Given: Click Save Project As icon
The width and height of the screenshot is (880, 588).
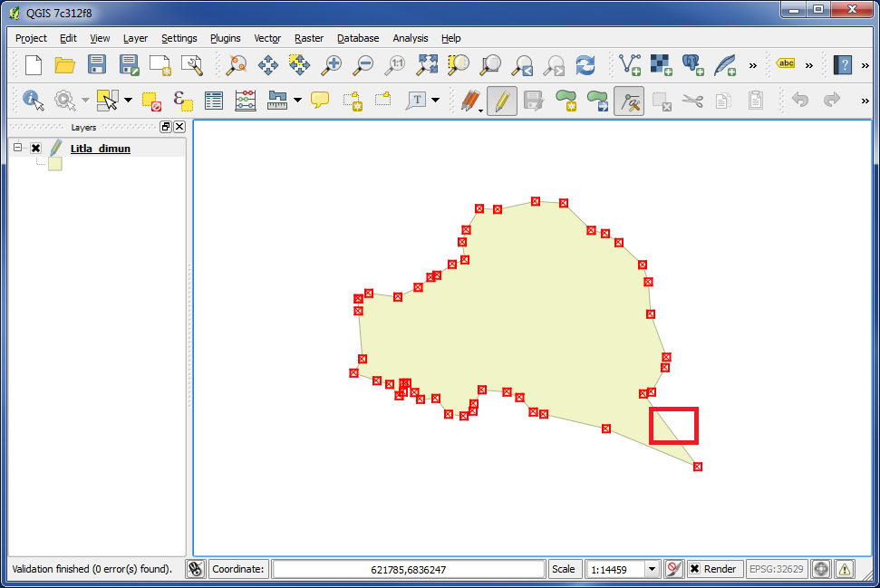Looking at the screenshot, I should (x=129, y=65).
